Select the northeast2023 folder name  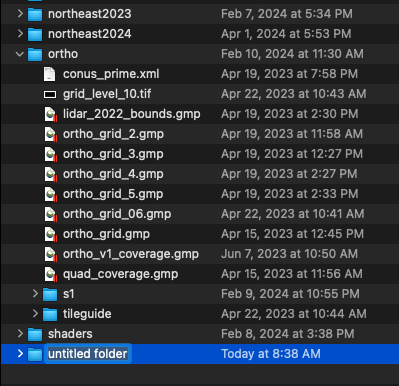point(90,14)
